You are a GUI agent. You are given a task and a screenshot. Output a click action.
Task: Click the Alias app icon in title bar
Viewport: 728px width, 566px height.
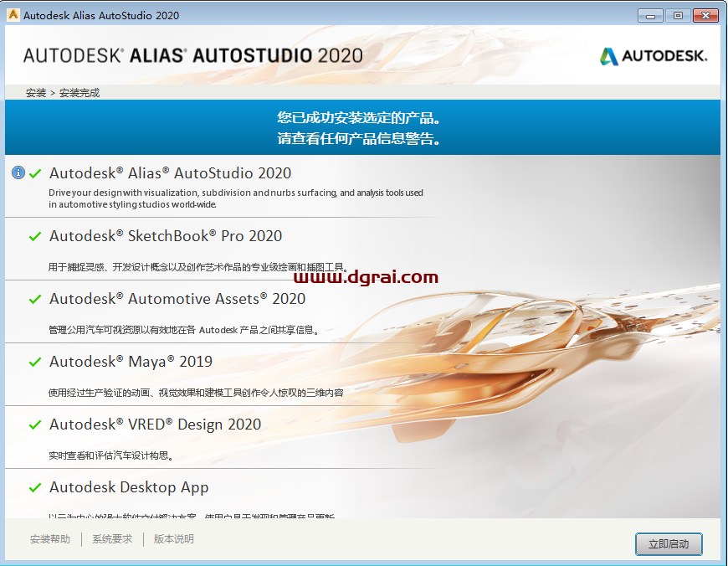pos(13,15)
